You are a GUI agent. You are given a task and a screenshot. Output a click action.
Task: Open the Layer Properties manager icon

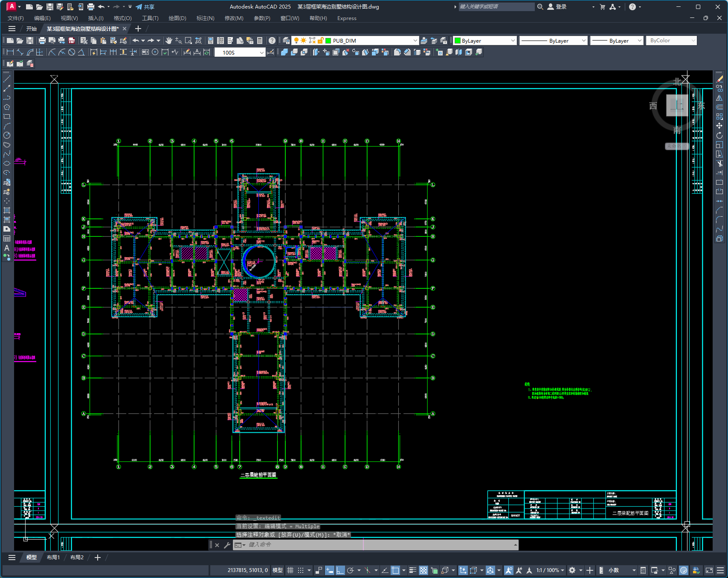[286, 41]
